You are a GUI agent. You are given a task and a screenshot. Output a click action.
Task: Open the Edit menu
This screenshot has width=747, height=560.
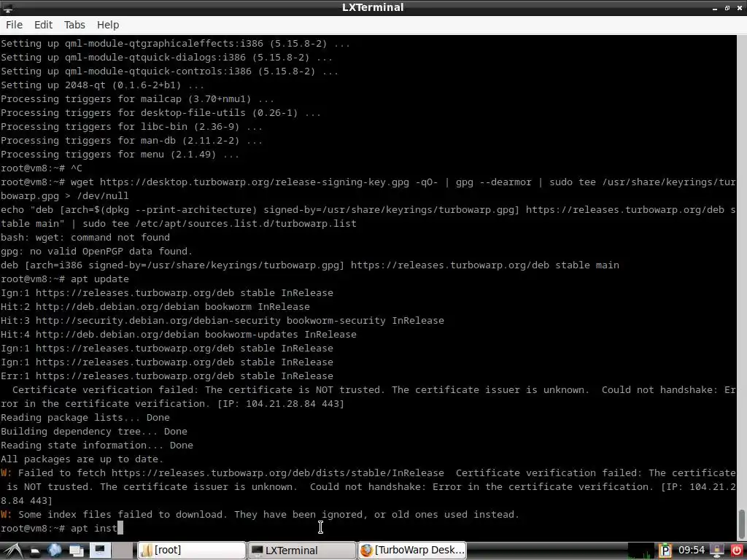43,25
